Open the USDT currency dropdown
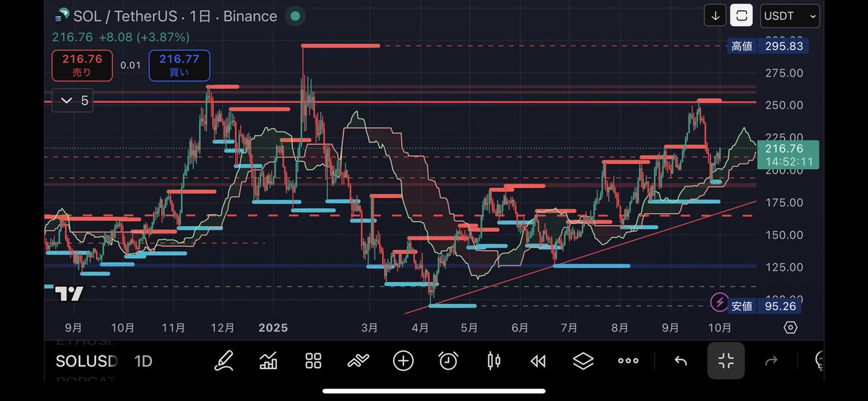This screenshot has height=401, width=868. 789,16
